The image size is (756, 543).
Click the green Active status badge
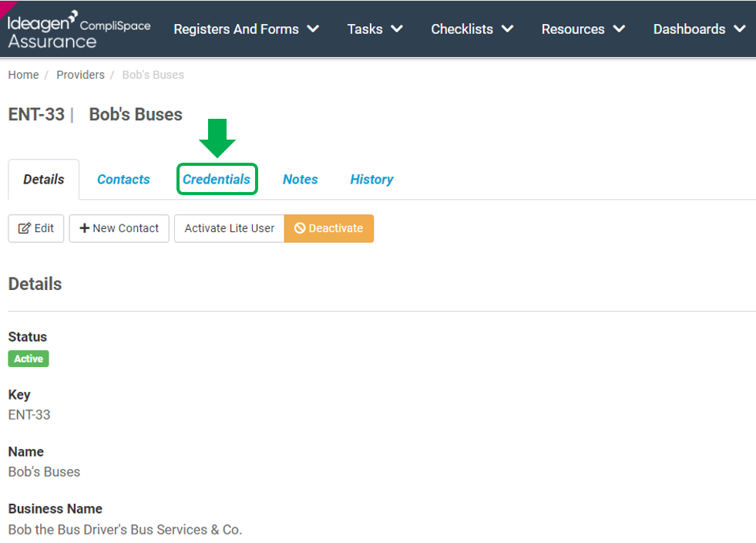(29, 359)
